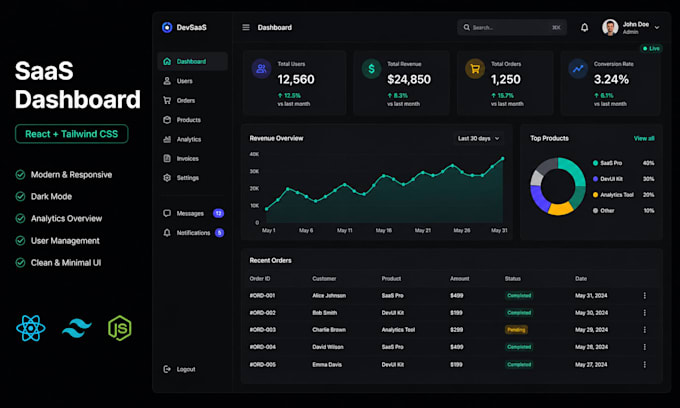Screen dimensions: 680x408
Task: Click the Notifications count badge
Action: click(x=219, y=233)
